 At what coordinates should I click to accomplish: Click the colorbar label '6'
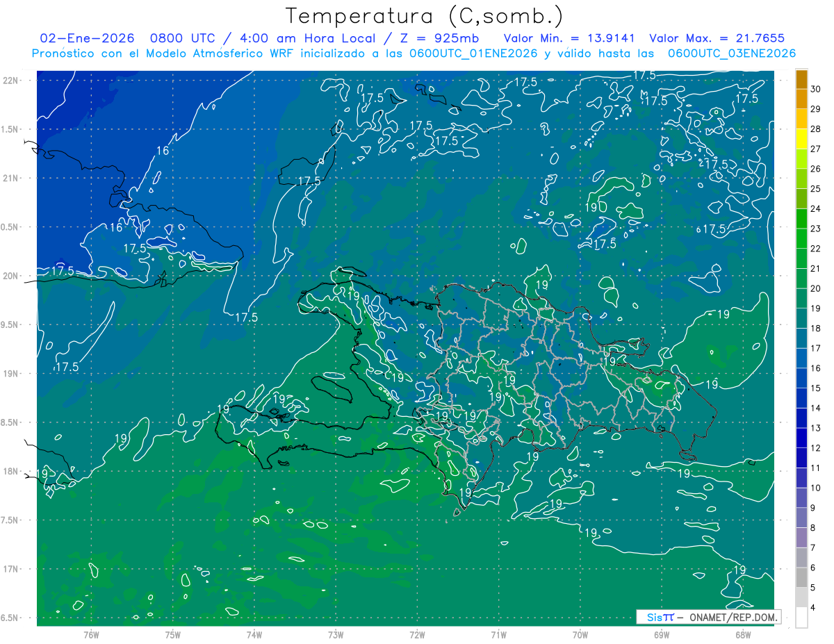(814, 568)
